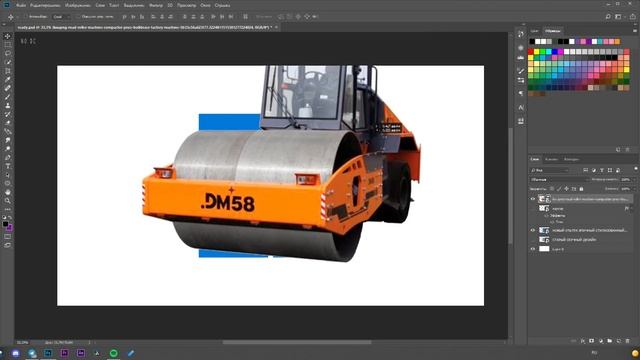The image size is (640, 360).
Task: Add a layer mask from Layers panel bottom
Action: [x=591, y=341]
